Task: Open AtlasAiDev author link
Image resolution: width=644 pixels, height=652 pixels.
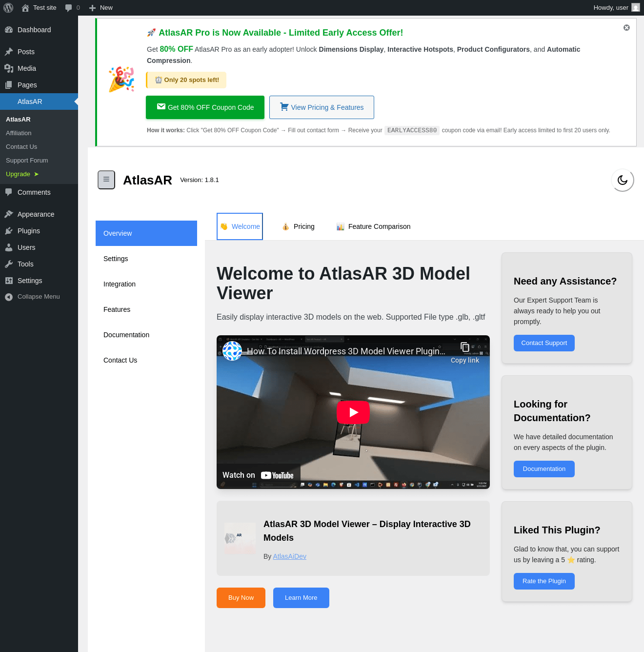Action: pyautogui.click(x=290, y=556)
